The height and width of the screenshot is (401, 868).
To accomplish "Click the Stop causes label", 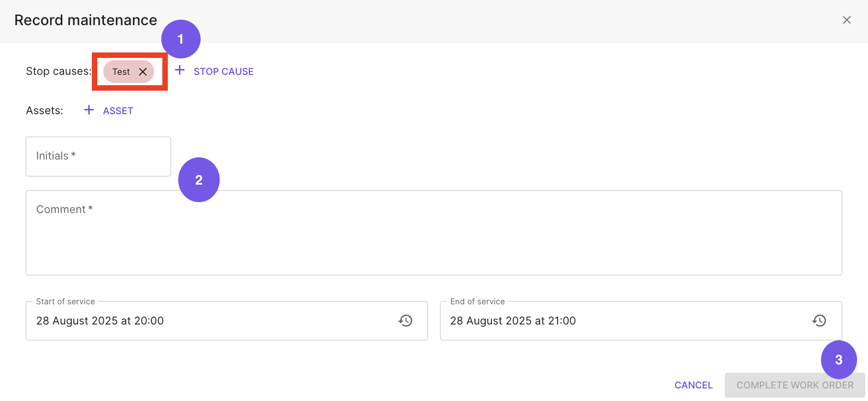I will click(x=58, y=71).
